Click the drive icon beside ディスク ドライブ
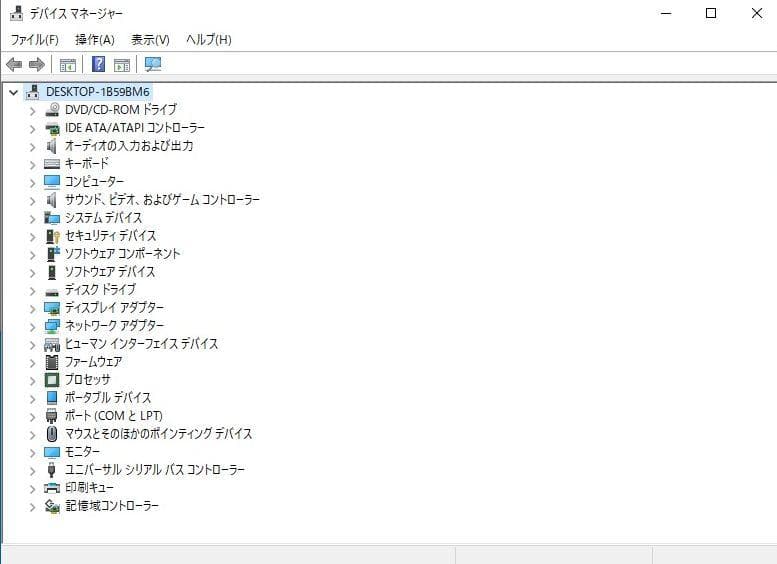Image resolution: width=777 pixels, height=564 pixels. coord(52,292)
